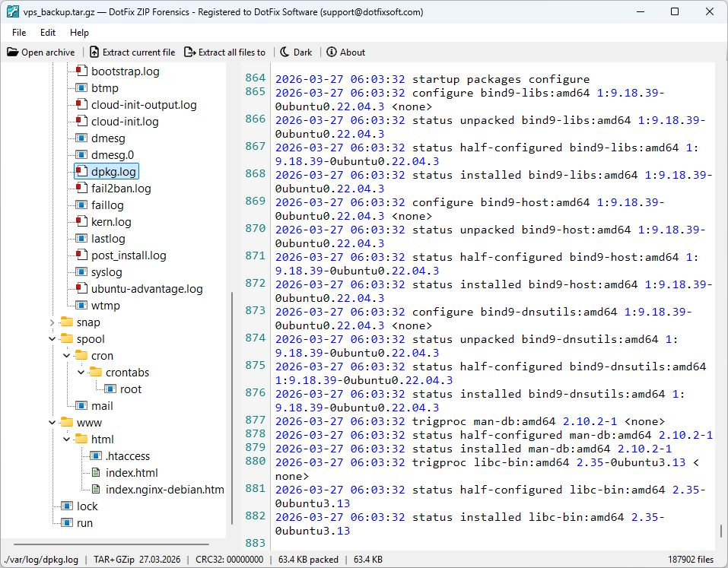Click CRC32: 00000000 in status bar
This screenshot has width=728, height=568.
(x=230, y=559)
